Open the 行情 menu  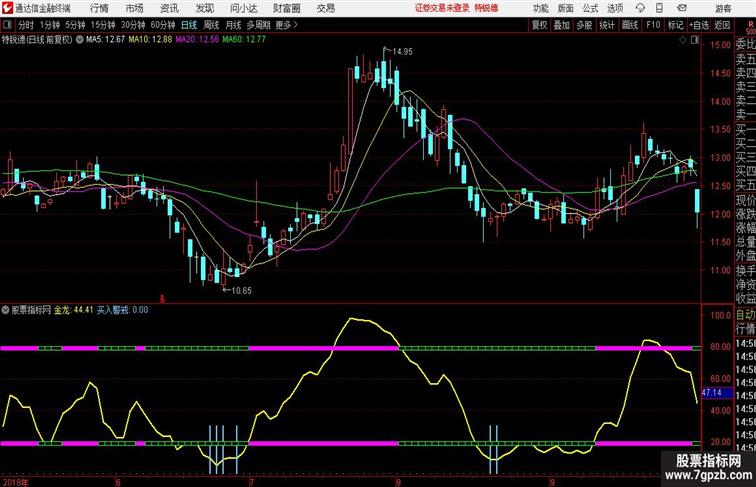pyautogui.click(x=99, y=8)
